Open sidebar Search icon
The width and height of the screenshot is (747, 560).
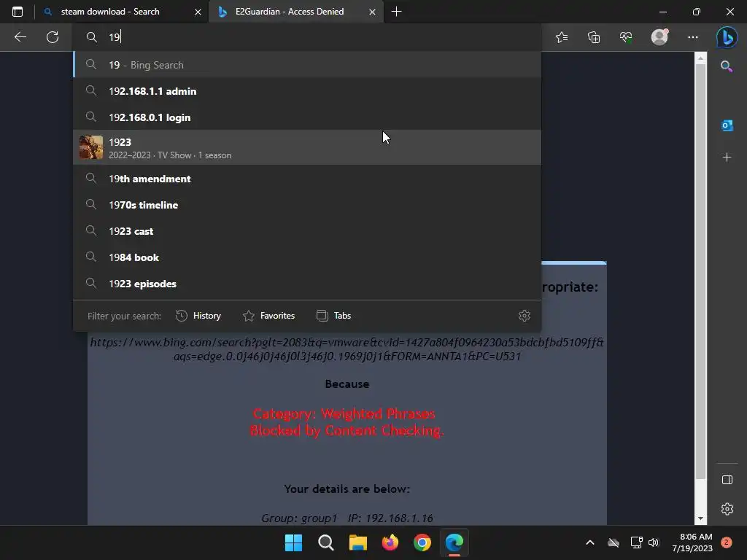pyautogui.click(x=727, y=66)
